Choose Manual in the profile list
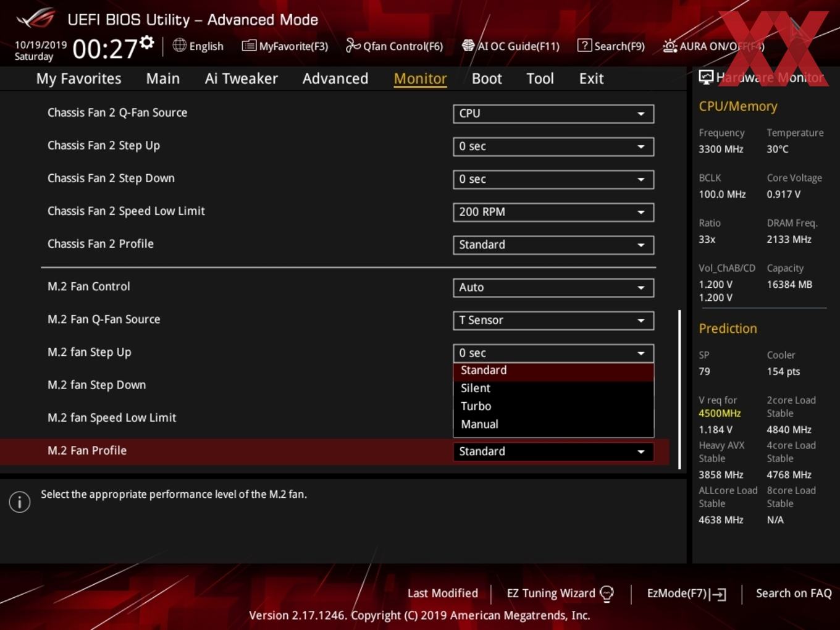Screen dimensions: 840x630 pos(553,424)
